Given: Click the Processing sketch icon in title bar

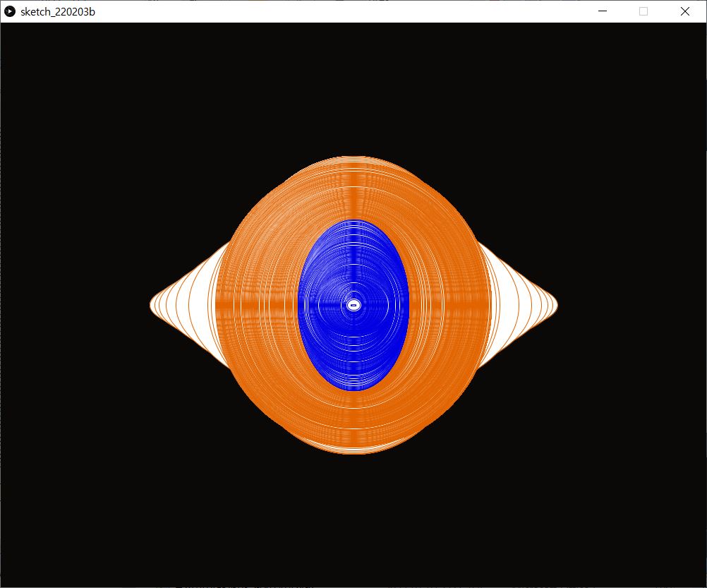Looking at the screenshot, I should (11, 11).
